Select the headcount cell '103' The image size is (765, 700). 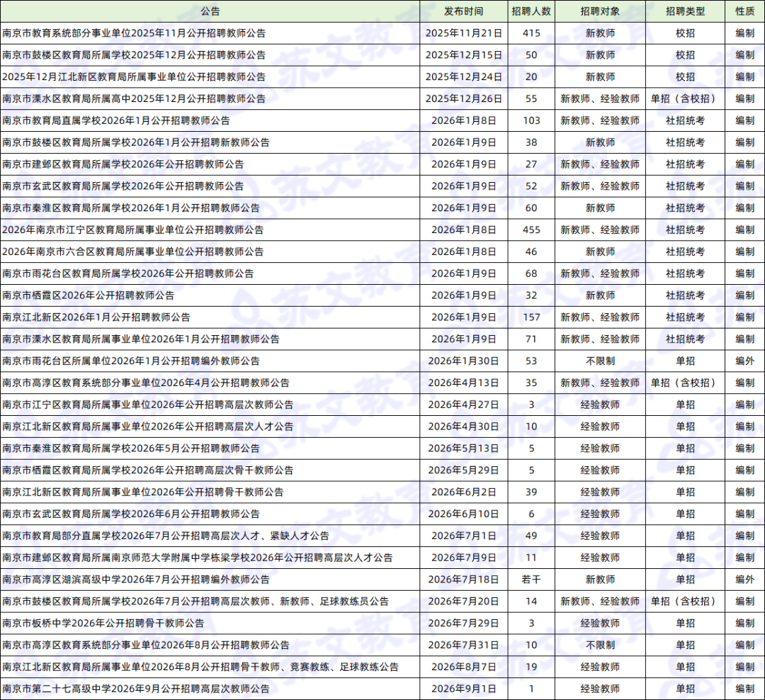(x=531, y=120)
